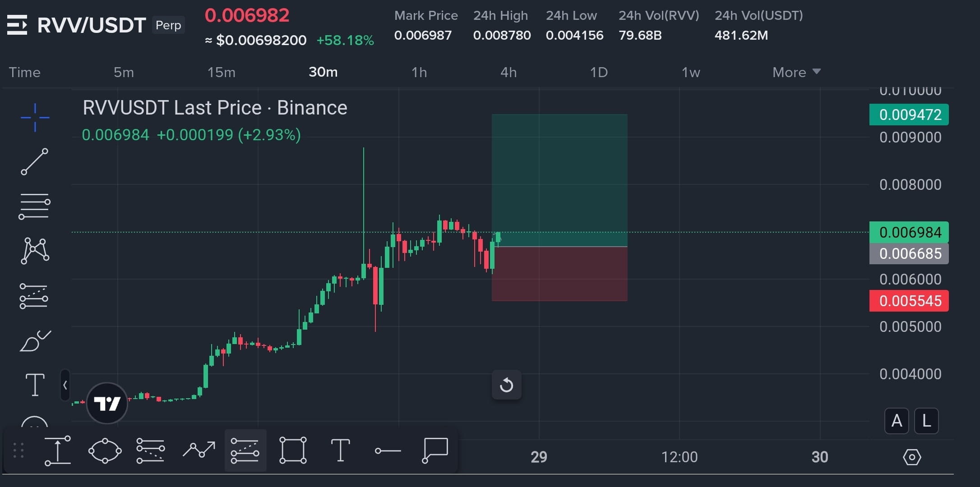This screenshot has width=980, height=487.
Task: Click the date label 29 on time axis
Action: pos(539,457)
